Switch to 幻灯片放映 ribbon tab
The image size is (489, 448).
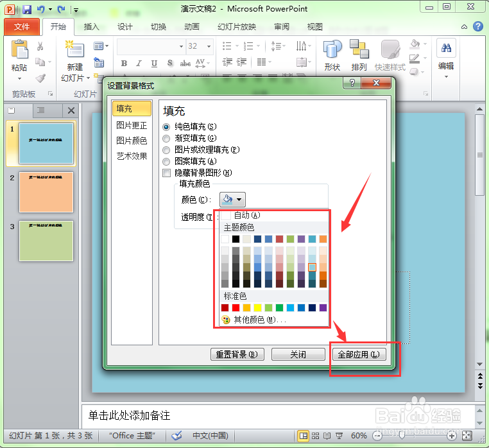[x=237, y=27]
